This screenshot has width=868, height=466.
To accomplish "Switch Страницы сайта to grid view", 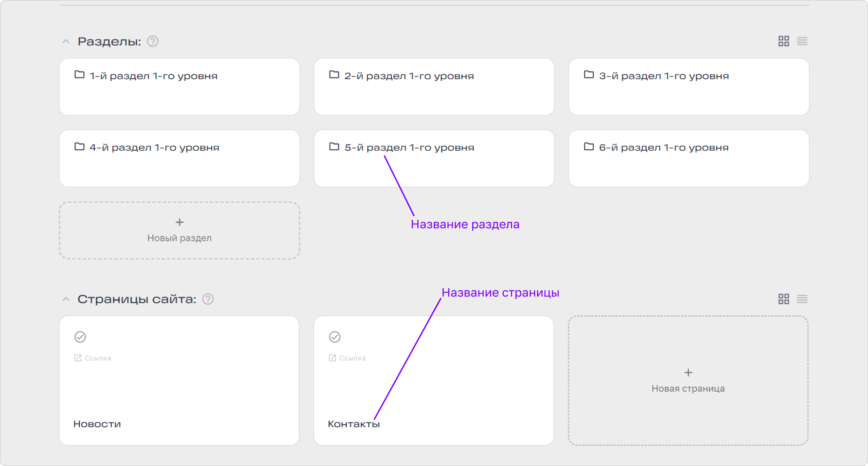I will tap(783, 299).
